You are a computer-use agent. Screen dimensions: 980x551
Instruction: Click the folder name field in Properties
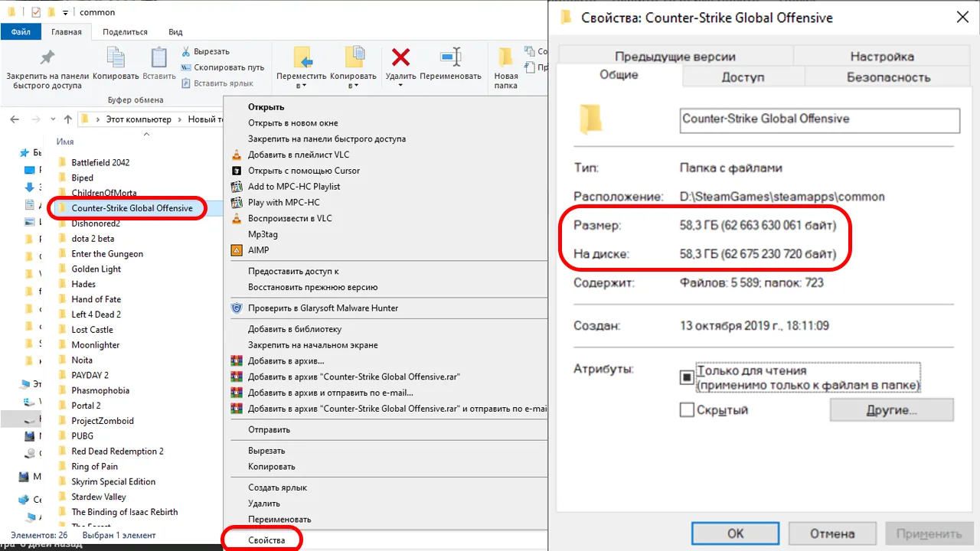click(820, 120)
